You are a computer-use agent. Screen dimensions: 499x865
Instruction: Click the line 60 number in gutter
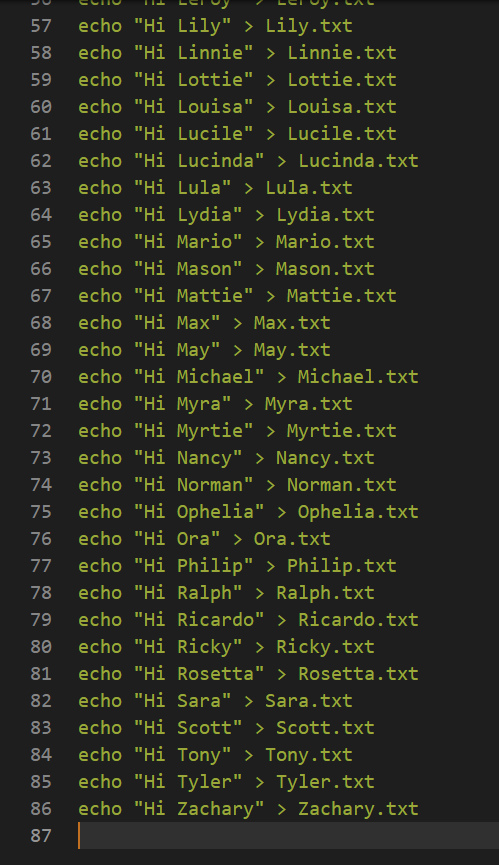tap(41, 106)
